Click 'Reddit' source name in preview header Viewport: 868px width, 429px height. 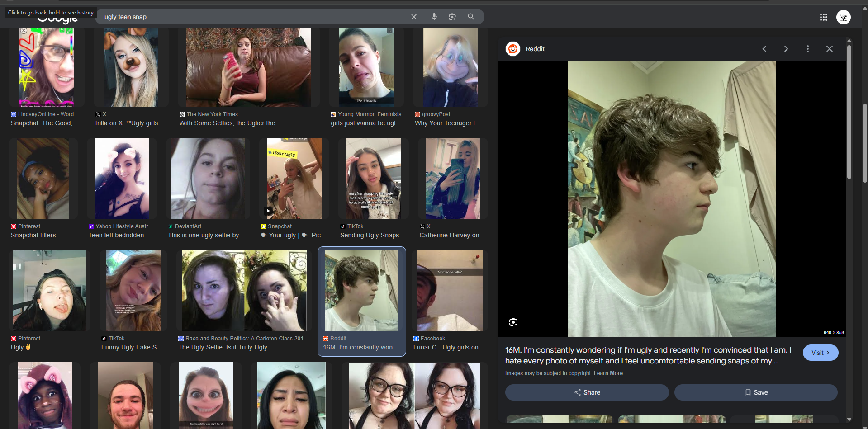[x=535, y=49]
